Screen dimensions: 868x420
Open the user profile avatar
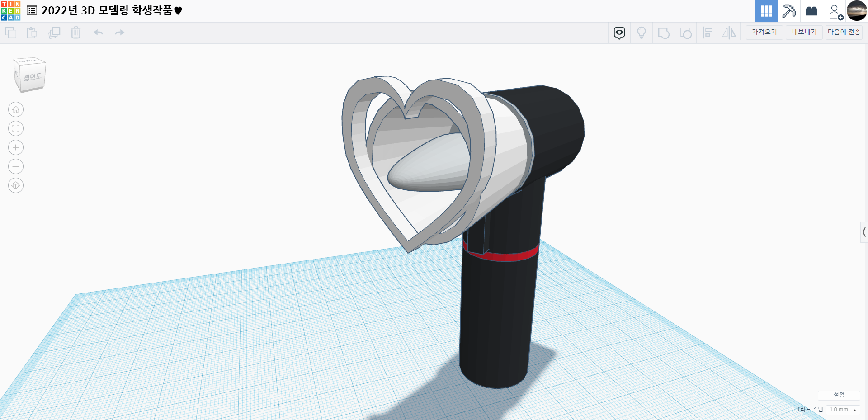857,11
